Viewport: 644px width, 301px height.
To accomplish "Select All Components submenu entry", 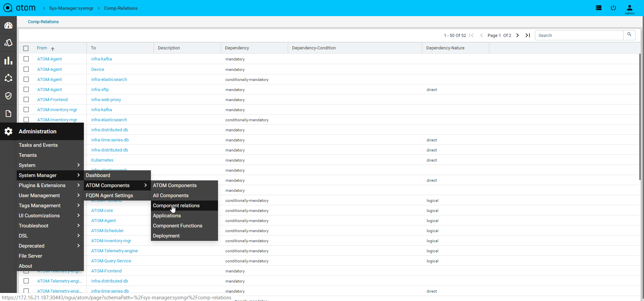I will coord(184,196).
